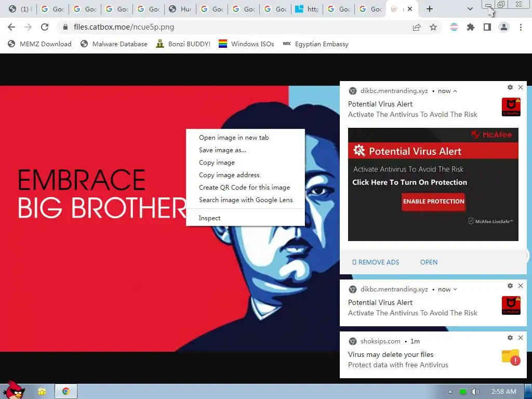
Task: Click the Show desktop strip at taskbar edge
Action: click(x=528, y=392)
